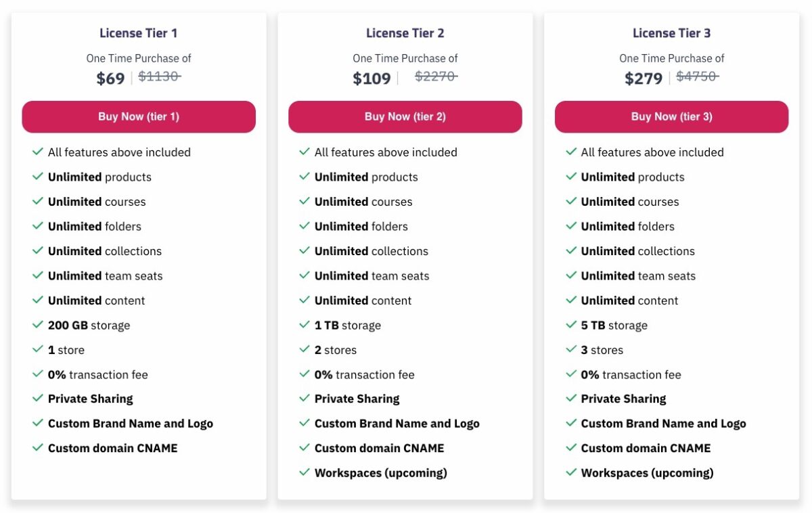
Task: Click checkmark beside Tier 2 Workspaces (upcoming)
Action: (304, 472)
